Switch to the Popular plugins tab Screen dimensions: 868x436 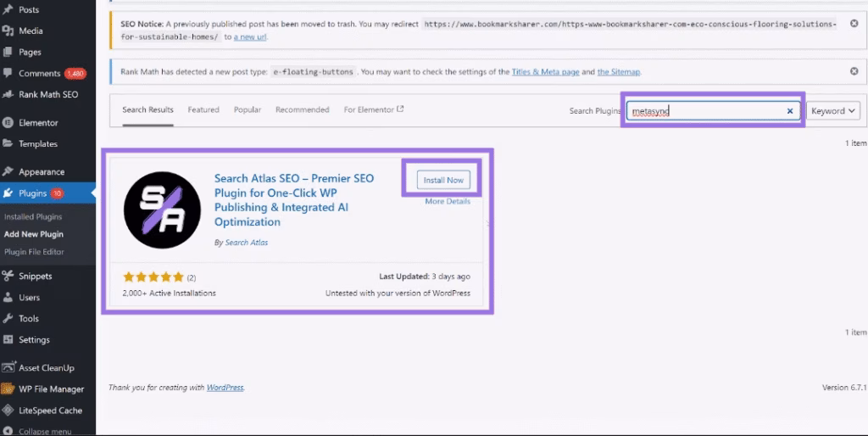point(248,110)
